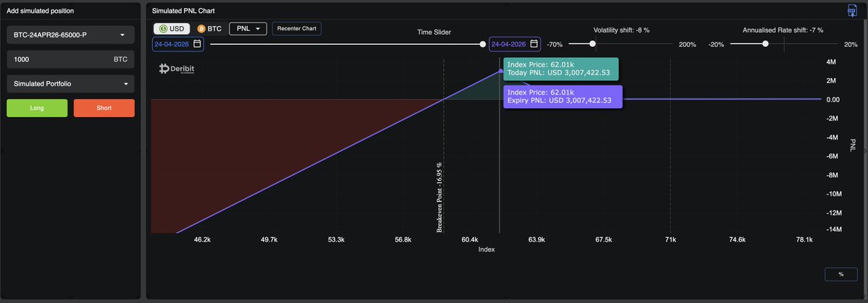
Task: Focus the 1000 BTC amount field
Action: point(71,59)
